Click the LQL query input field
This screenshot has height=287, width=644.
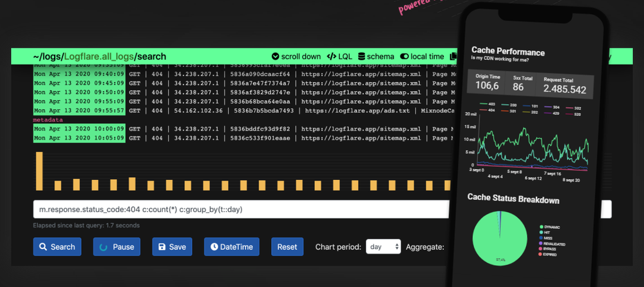242,210
